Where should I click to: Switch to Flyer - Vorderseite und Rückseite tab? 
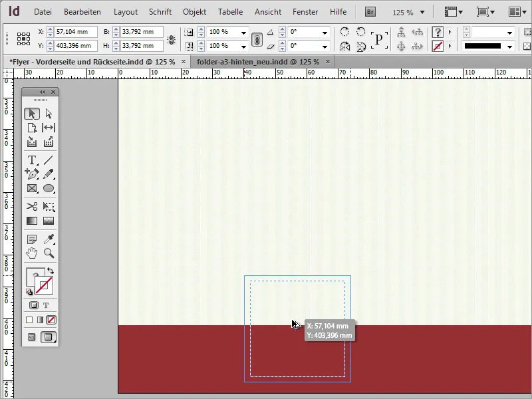[92, 62]
